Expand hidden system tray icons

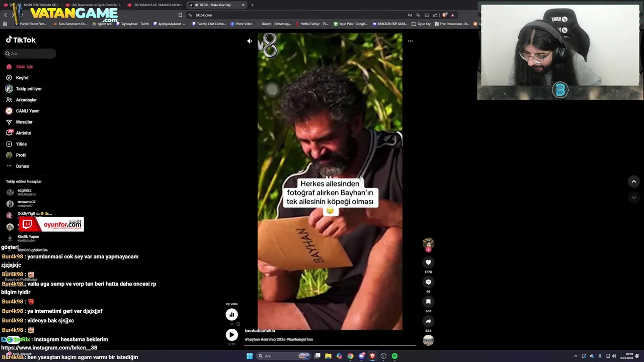coord(576,356)
